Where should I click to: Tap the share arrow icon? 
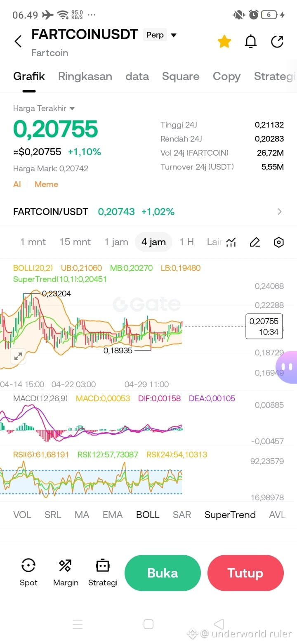point(277,41)
